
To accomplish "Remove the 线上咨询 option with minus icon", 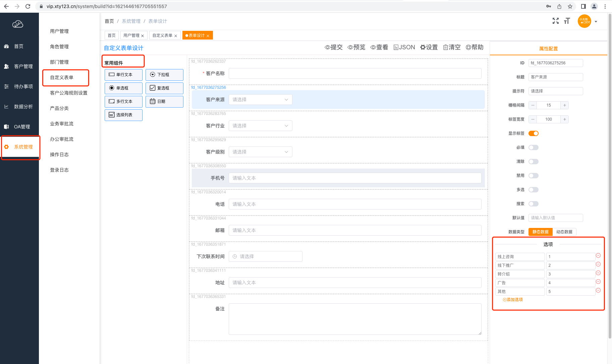I will [x=598, y=256].
